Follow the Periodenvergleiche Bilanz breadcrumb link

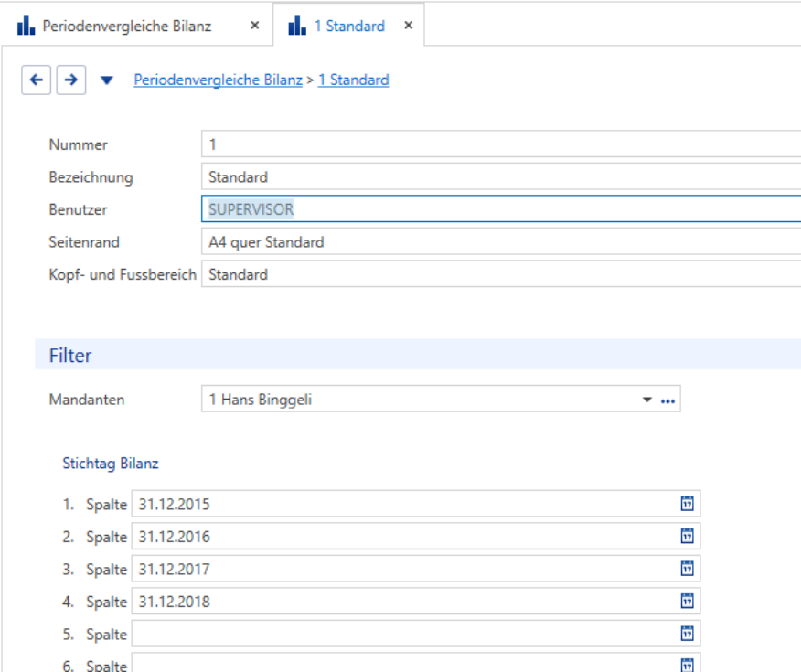click(219, 80)
